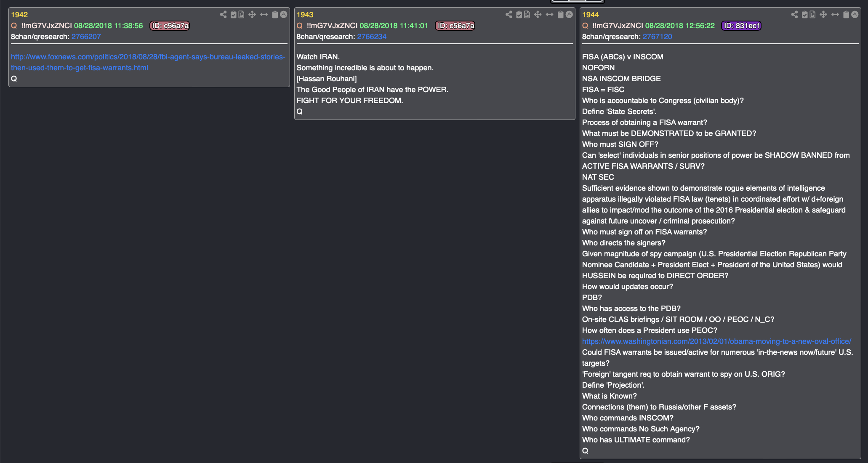This screenshot has width=868, height=463.
Task: Click the 'NSA INSCOM BRIDGE' line
Action: point(621,79)
